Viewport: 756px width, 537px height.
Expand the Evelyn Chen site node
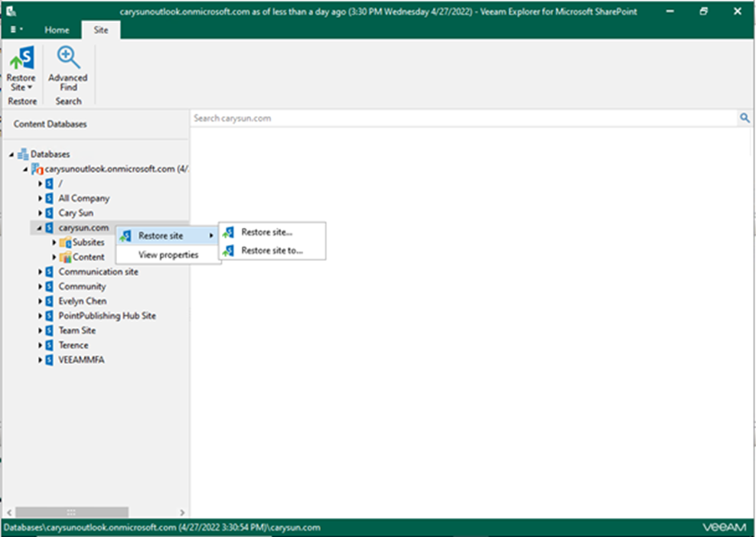[x=40, y=301]
